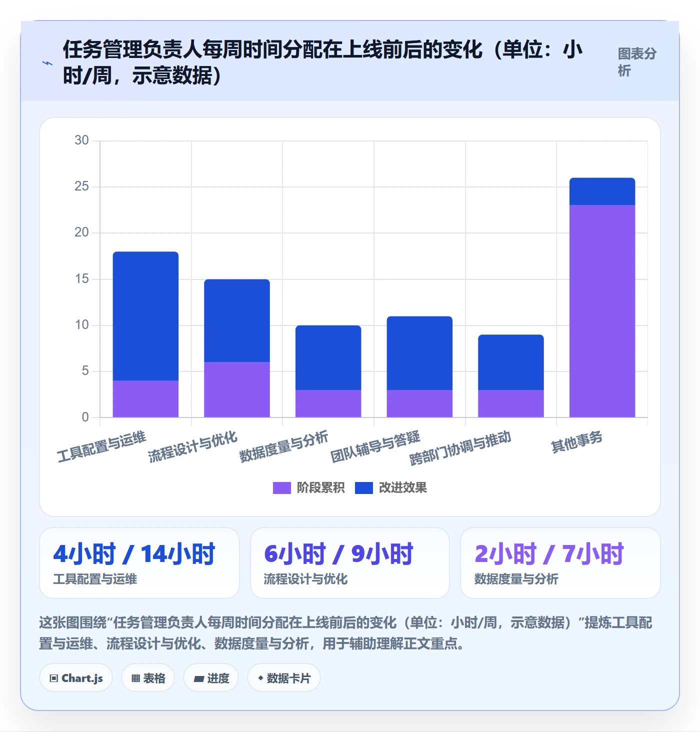The image size is (700, 732).
Task: Click the blue segment of 团队辅导与答疑 bar
Action: pos(419,353)
